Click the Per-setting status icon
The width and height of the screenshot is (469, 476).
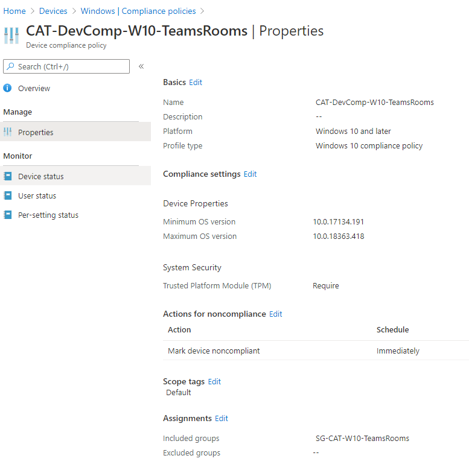(x=8, y=215)
